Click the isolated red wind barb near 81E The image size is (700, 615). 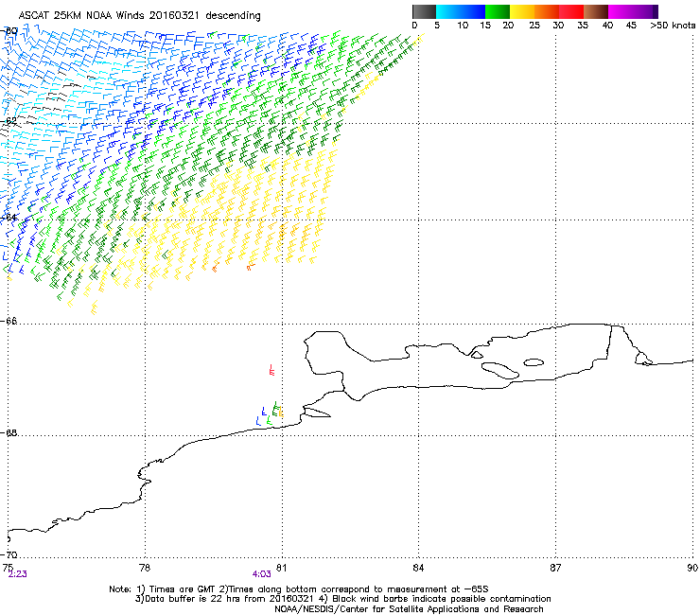coord(271,370)
